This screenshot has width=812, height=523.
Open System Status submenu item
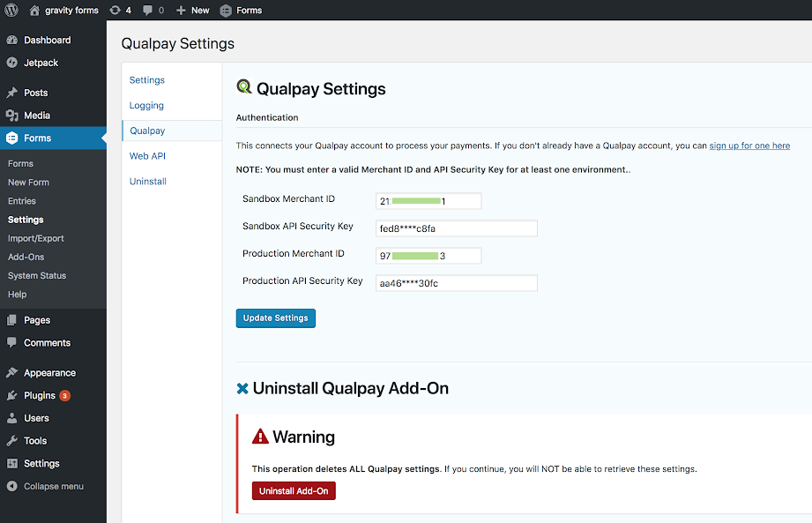click(37, 275)
